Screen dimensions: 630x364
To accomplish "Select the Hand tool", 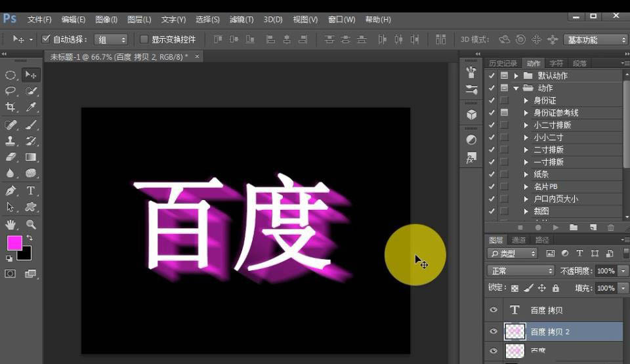I will 10,224.
